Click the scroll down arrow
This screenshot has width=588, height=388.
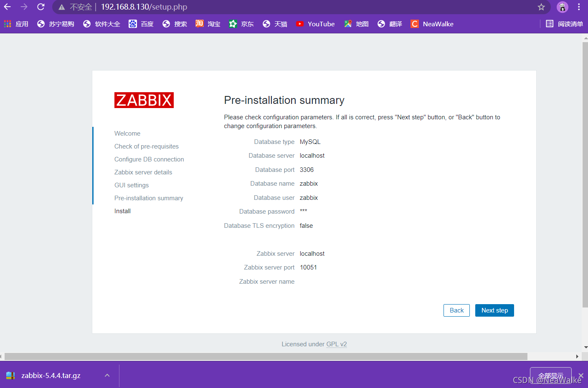point(585,347)
